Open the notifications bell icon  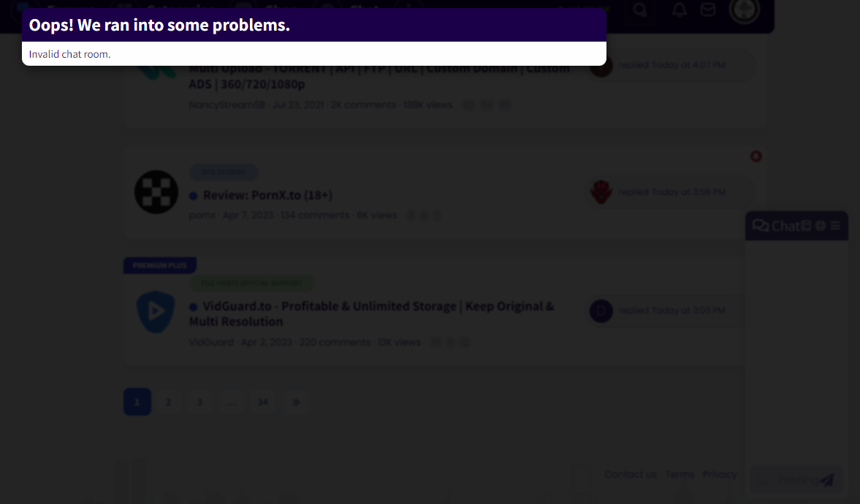pos(680,10)
